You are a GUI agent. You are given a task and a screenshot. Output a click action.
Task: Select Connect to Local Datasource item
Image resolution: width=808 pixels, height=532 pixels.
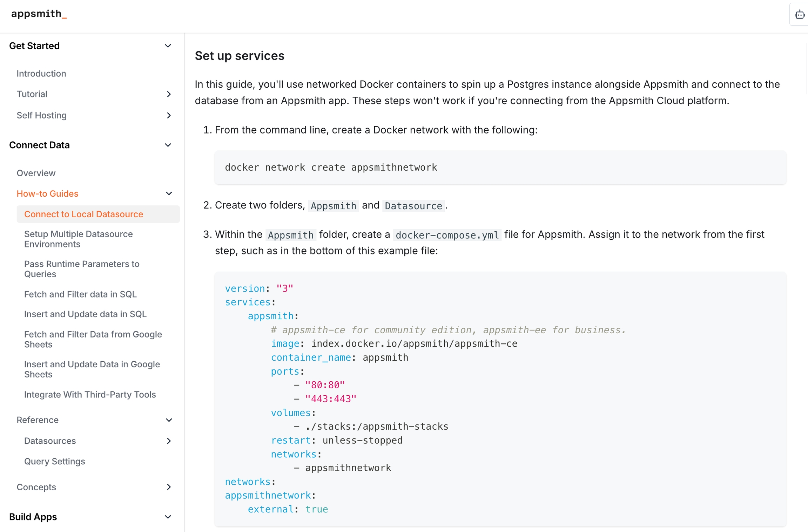pyautogui.click(x=83, y=214)
